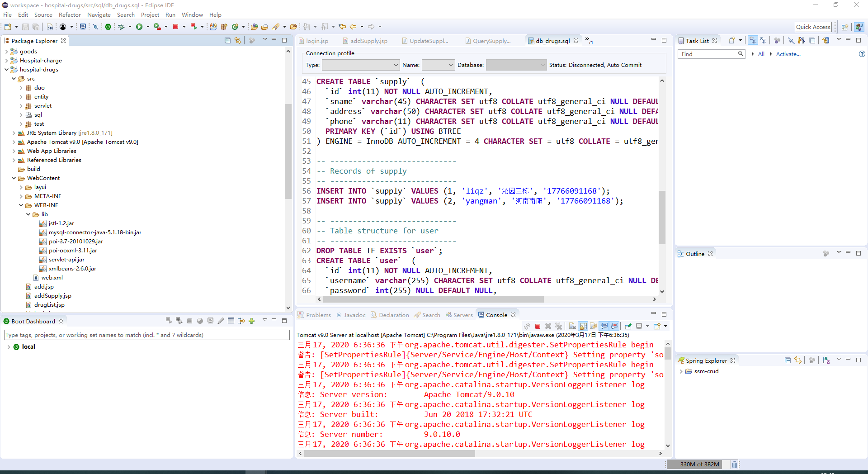The height and width of the screenshot is (474, 868).
Task: Click Synchronize Changed icon in Task List
Action: click(x=826, y=41)
